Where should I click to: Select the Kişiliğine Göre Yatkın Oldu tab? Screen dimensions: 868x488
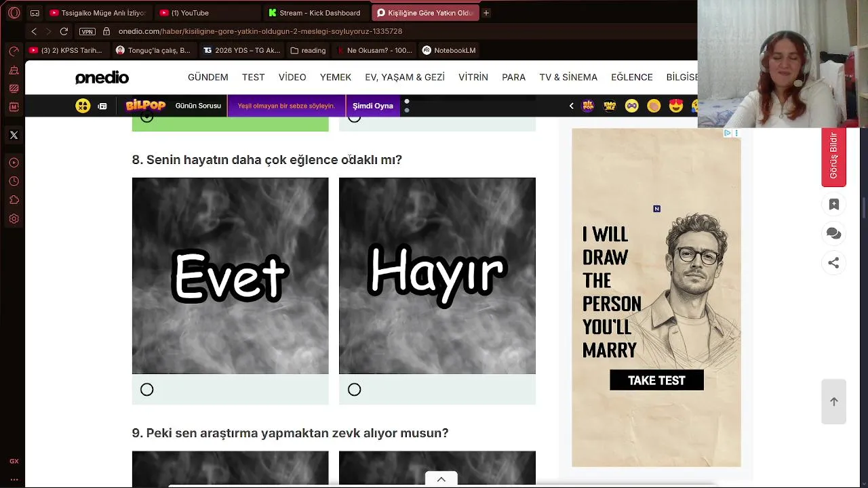425,13
